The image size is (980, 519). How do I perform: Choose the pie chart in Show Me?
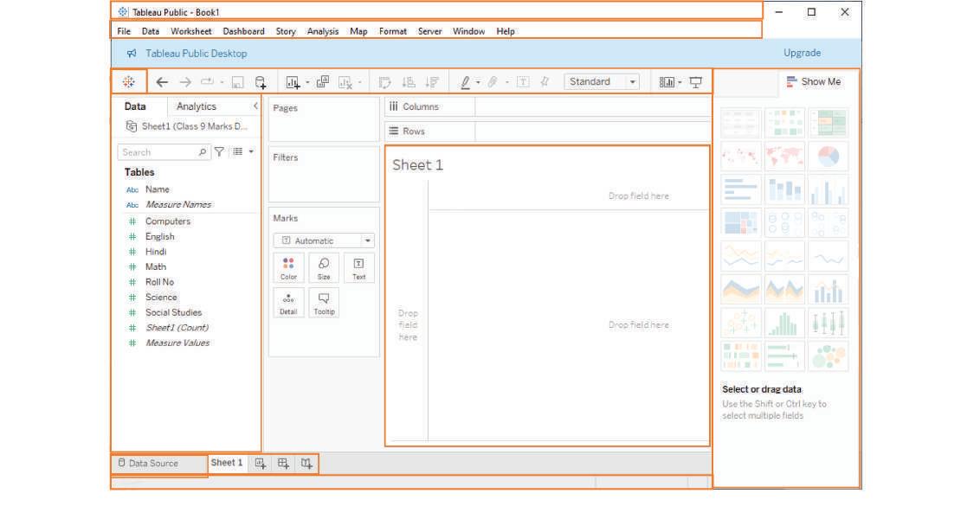828,157
